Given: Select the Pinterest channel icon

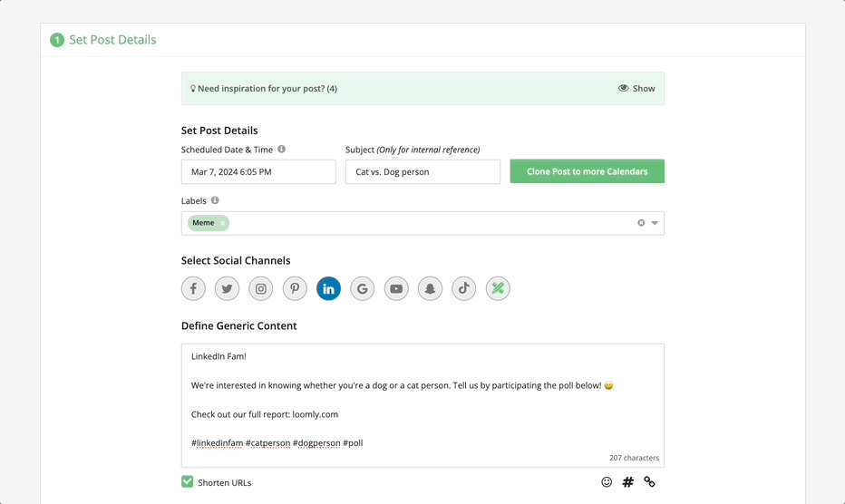Looking at the screenshot, I should pos(295,288).
